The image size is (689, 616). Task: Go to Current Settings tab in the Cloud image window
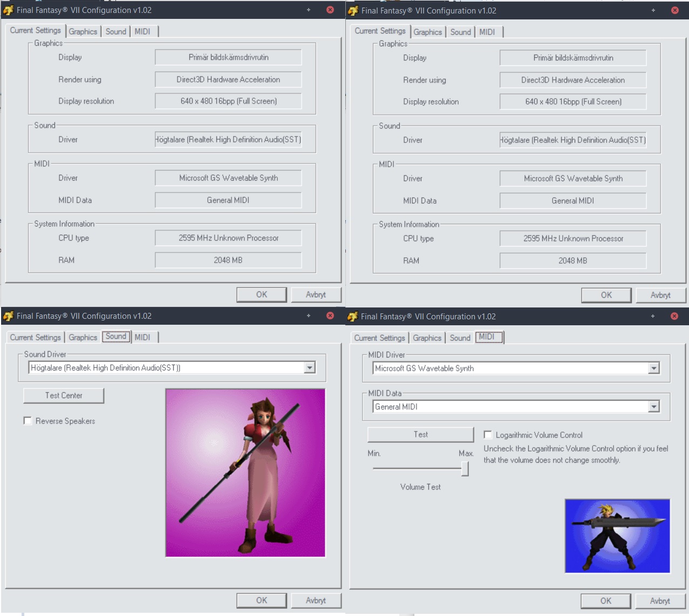click(380, 338)
